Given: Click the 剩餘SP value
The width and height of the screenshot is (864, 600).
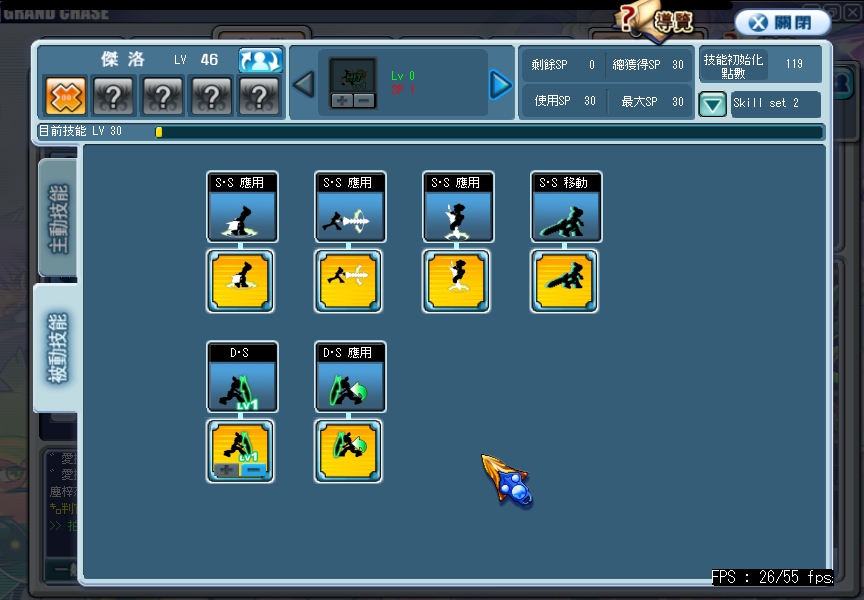Looking at the screenshot, I should [591, 65].
